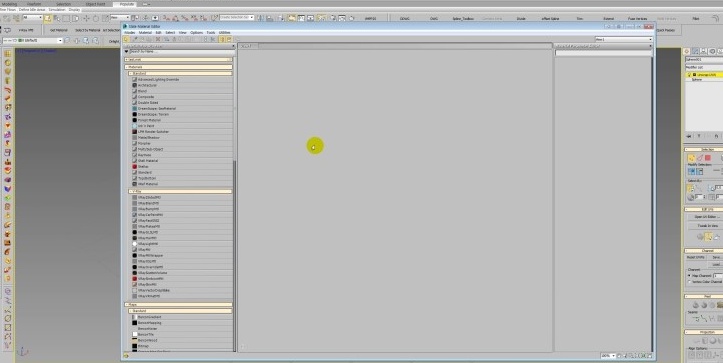Image resolution: width=723 pixels, height=363 pixels.
Task: Toggle the Material/Map Browser panel button
Action: pos(222,39)
